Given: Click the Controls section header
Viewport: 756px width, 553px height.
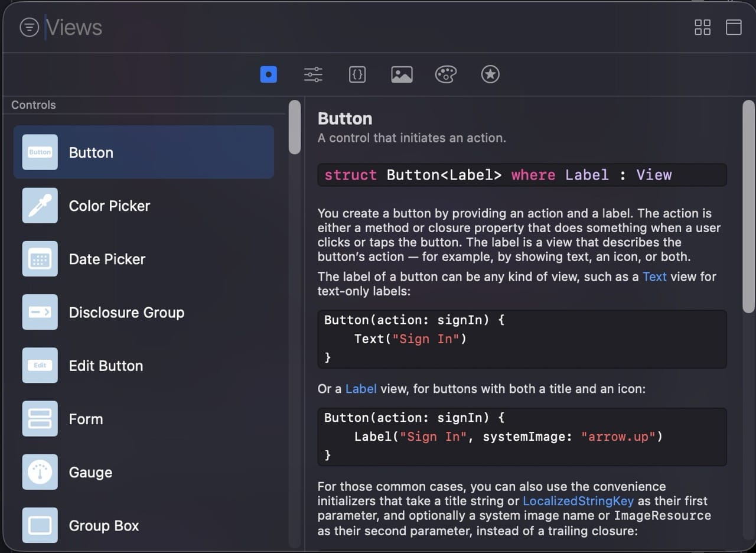Looking at the screenshot, I should click(34, 105).
